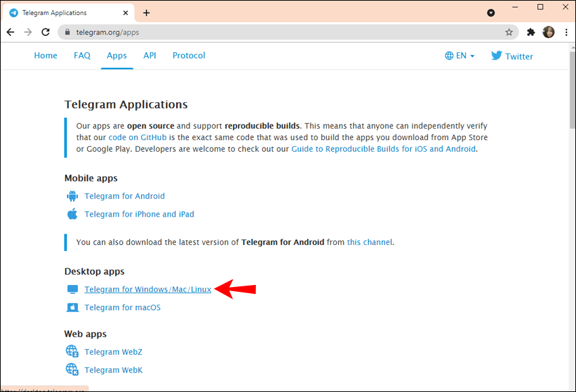Reload the page with refresh icon
Viewport: 576px width, 392px height.
45,32
